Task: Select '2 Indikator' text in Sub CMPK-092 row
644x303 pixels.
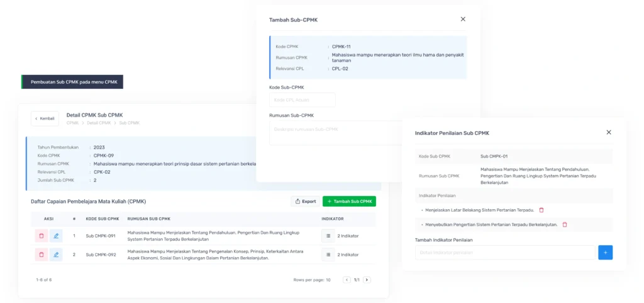Action: (x=348, y=254)
